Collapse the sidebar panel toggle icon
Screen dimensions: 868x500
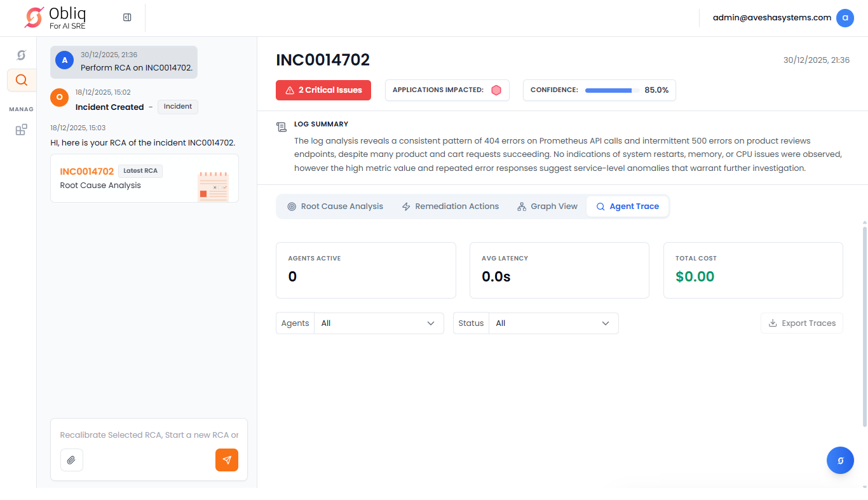[127, 18]
